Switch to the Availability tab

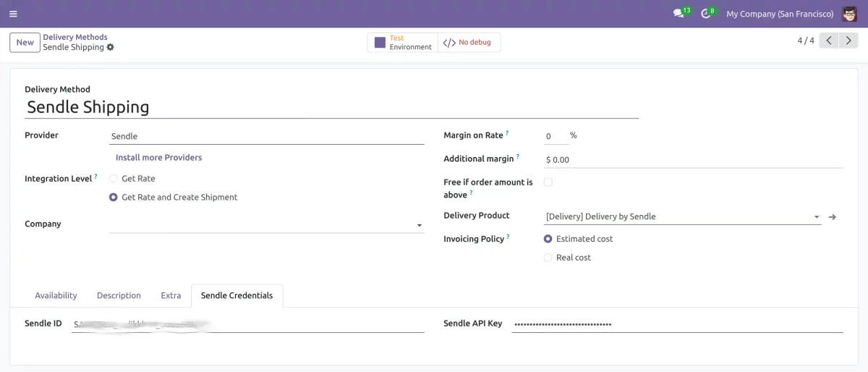pyautogui.click(x=56, y=295)
